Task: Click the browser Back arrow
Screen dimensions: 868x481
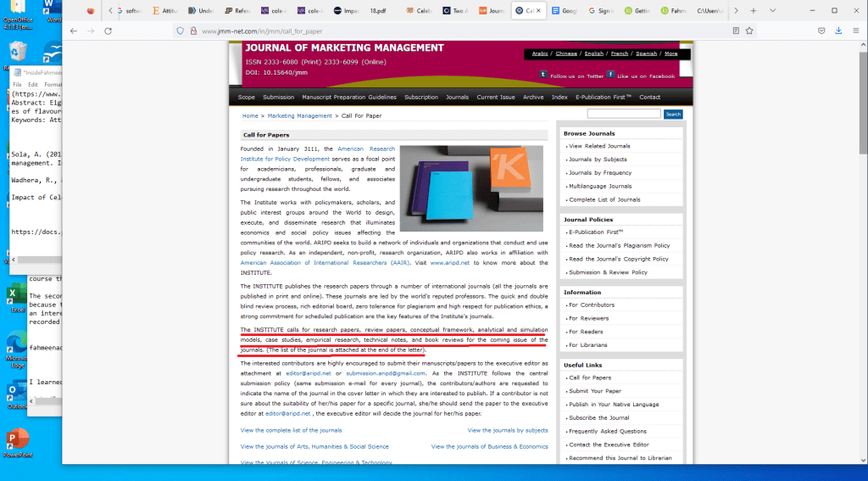Action: point(74,31)
